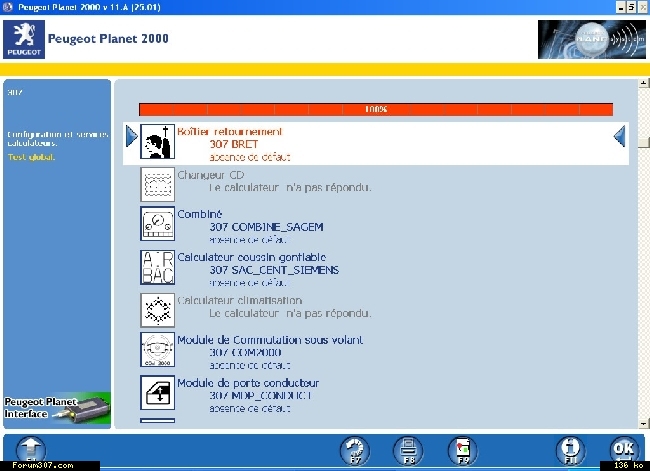The height and width of the screenshot is (471, 650).
Task: Open the COM2000 steering wheel icon
Action: point(158,350)
